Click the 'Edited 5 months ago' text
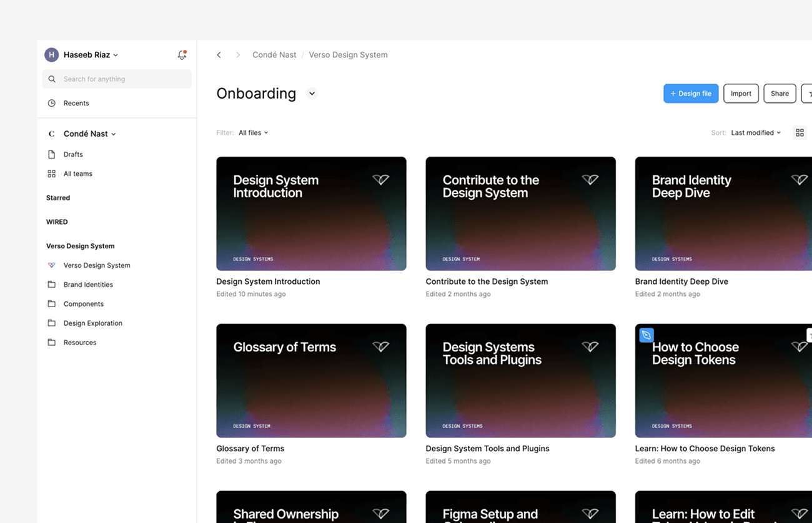The image size is (812, 523). coord(458,461)
